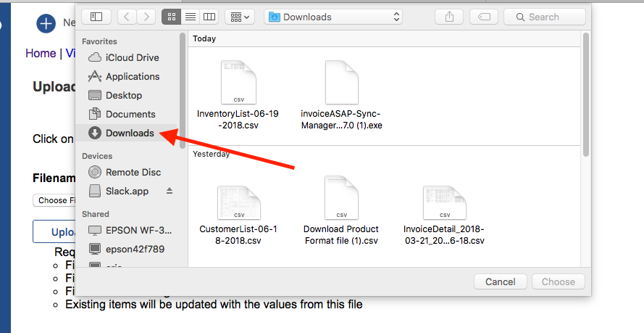Viewport: 644px width, 333px height.
Task: Select the Download Product Format file csv icon
Action: point(341,197)
